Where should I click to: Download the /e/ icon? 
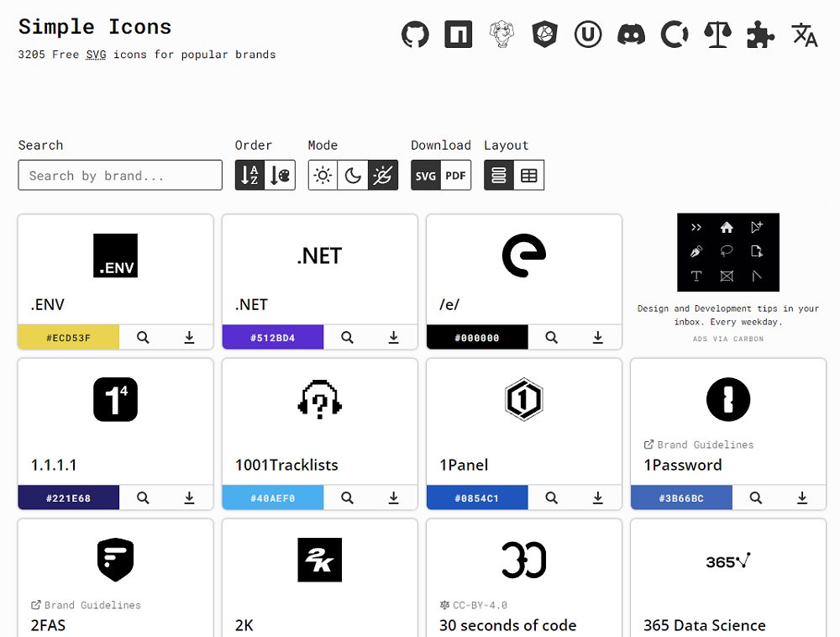click(598, 338)
